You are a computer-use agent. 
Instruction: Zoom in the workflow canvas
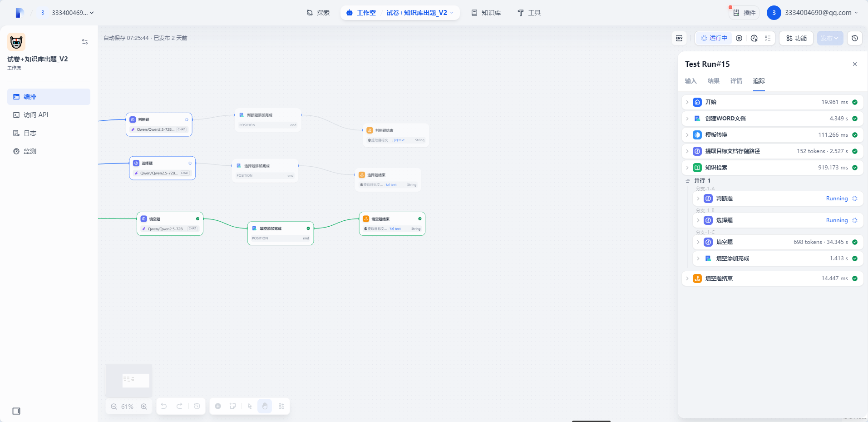(144, 407)
